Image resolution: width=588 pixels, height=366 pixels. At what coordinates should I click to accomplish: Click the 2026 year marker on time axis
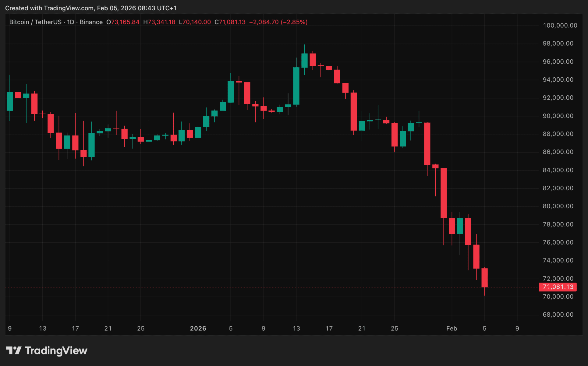[x=198, y=329]
